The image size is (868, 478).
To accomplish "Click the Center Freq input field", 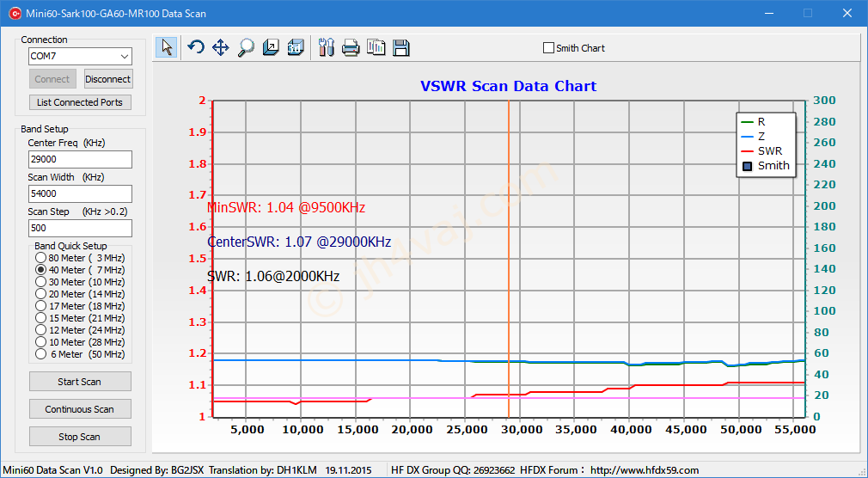I will pos(80,160).
